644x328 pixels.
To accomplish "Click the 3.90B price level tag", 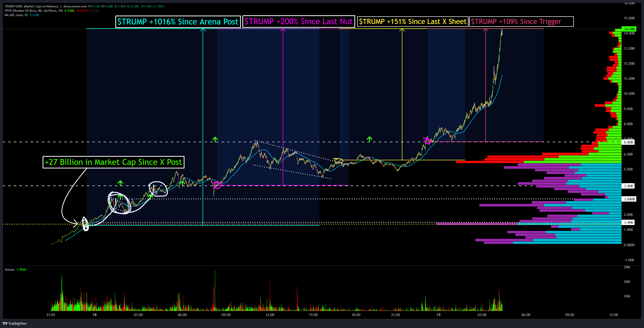I will pyautogui.click(x=628, y=186).
